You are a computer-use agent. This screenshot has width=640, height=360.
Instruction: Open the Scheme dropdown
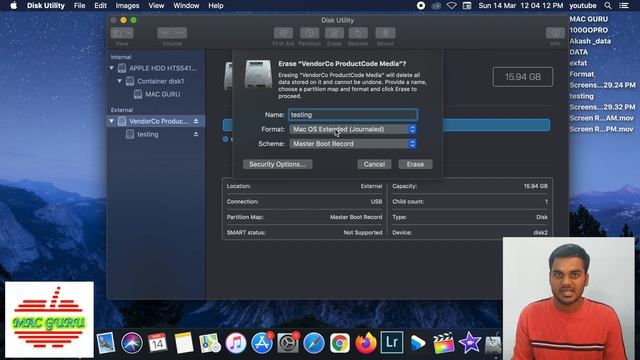(353, 144)
